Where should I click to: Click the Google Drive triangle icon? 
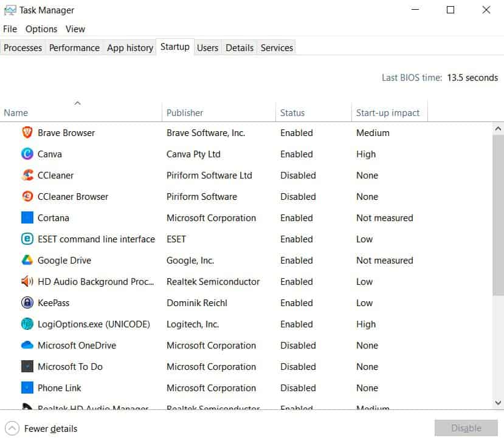point(27,260)
